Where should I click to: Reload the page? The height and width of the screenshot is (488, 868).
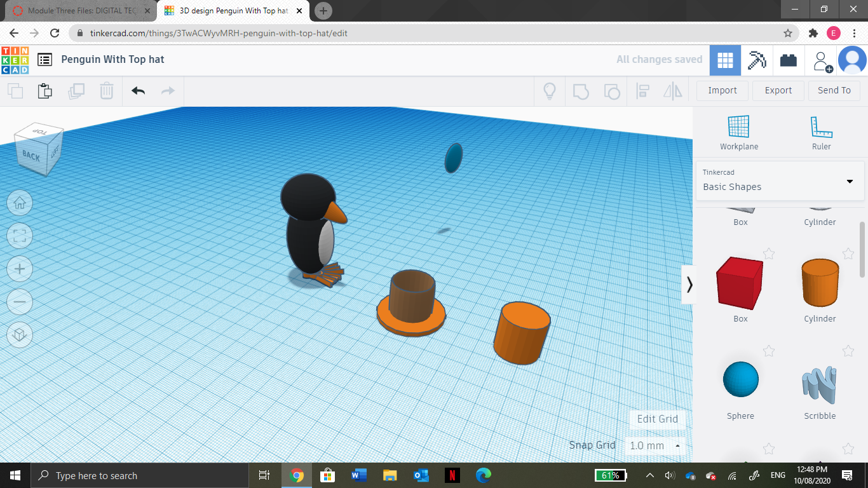click(x=55, y=33)
